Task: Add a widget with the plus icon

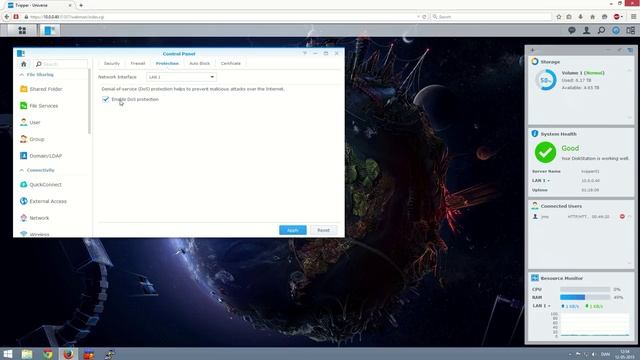Action: 532,50
